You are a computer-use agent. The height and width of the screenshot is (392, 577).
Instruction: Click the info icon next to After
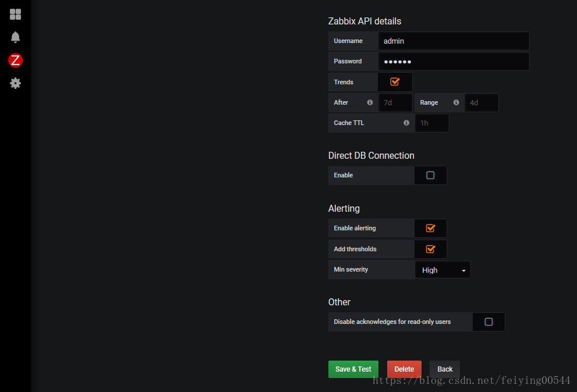coord(370,102)
